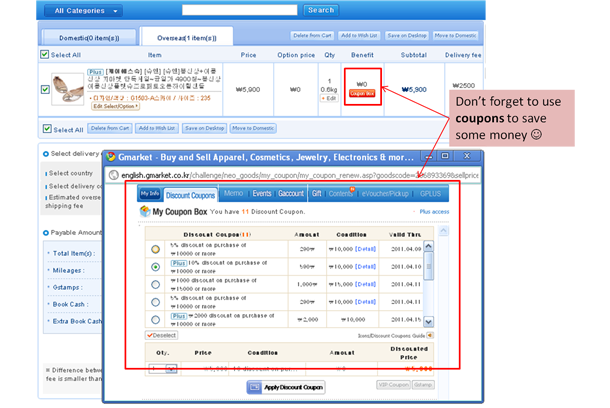Click the Deselect button
The width and height of the screenshot is (610, 408).
pyautogui.click(x=161, y=335)
